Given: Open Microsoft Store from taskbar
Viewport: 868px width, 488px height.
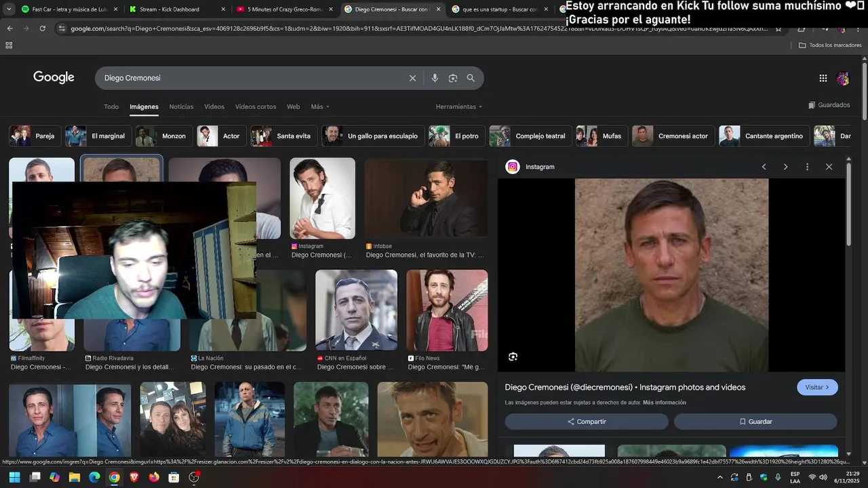Looking at the screenshot, I should click(x=174, y=477).
